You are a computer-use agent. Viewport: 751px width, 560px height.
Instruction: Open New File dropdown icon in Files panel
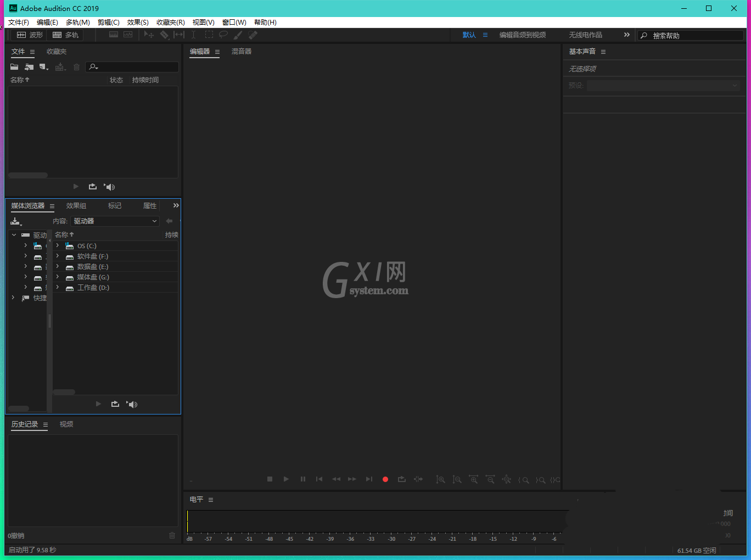click(44, 67)
